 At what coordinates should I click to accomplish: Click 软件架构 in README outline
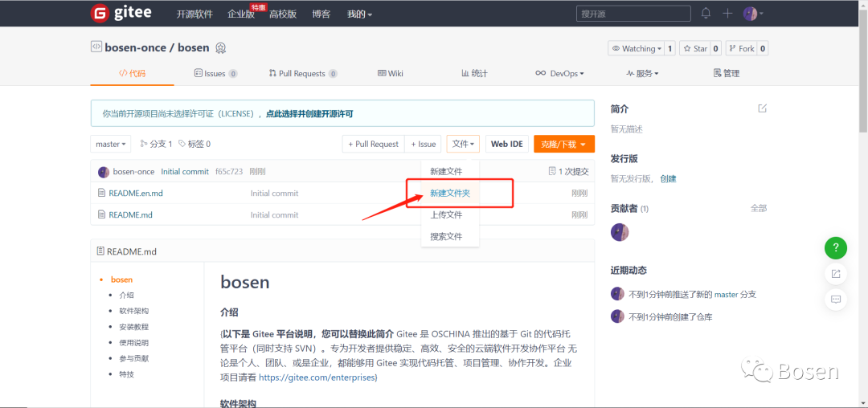point(134,312)
